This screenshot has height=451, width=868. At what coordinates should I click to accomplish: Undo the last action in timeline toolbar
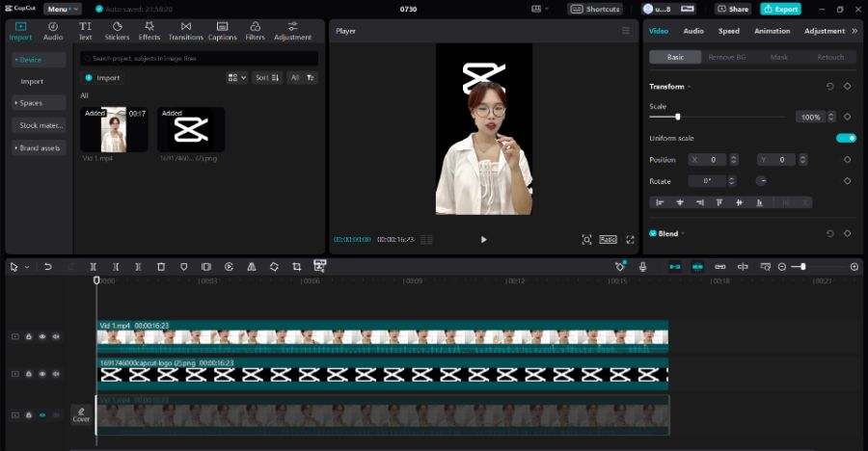[48, 267]
